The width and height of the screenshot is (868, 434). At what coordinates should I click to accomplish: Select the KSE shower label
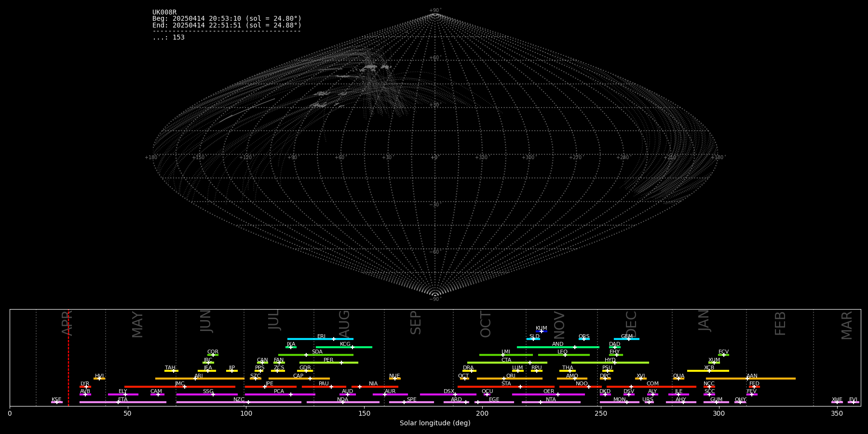[x=56, y=400]
